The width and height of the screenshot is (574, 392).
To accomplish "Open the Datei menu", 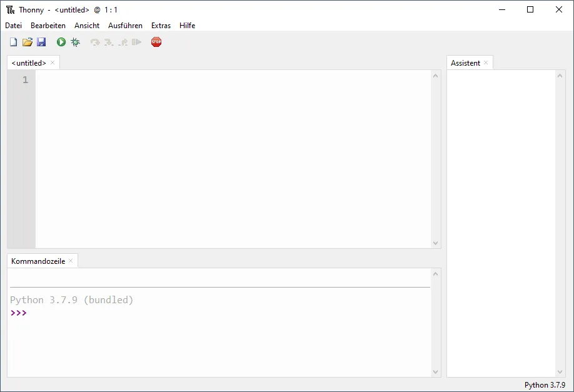I will click(13, 26).
